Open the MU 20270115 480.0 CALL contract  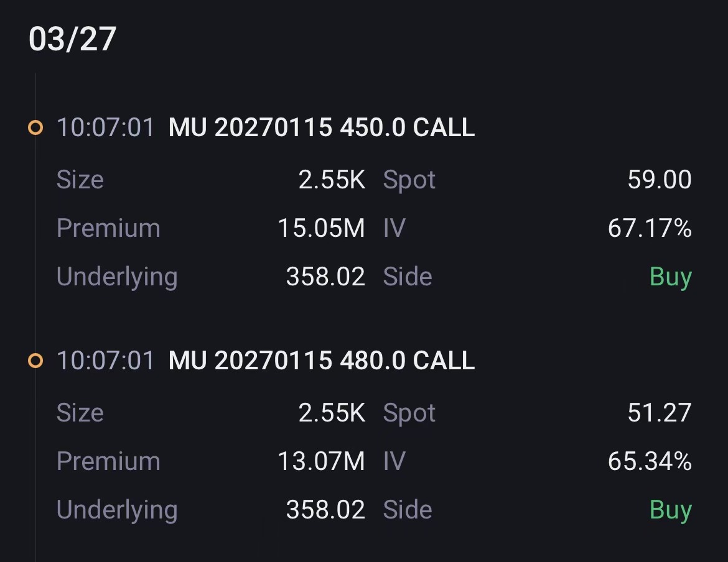[x=321, y=361]
